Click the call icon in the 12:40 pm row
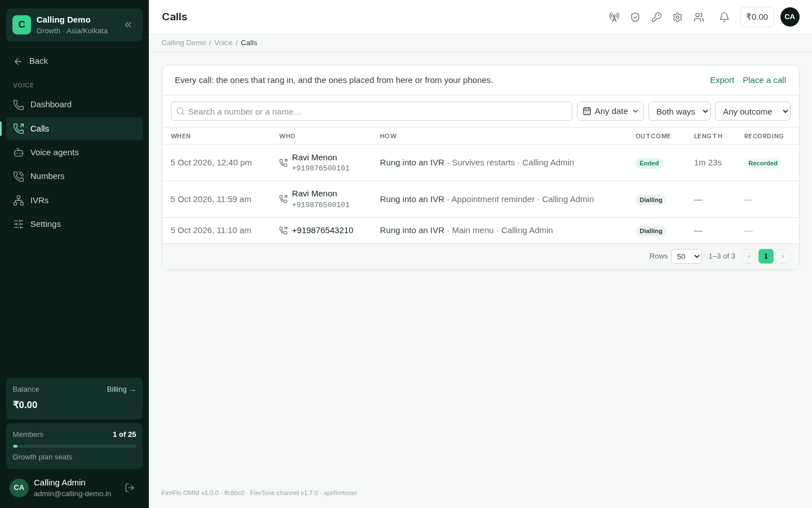The image size is (812, 508). click(x=283, y=163)
